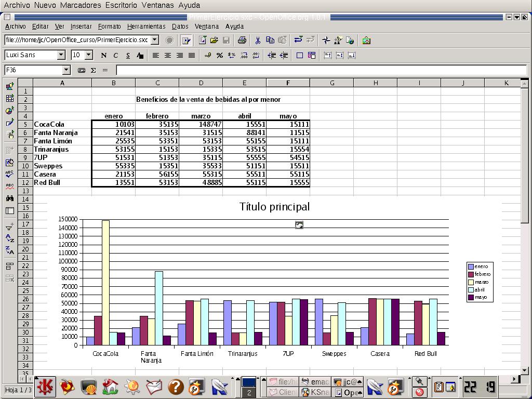Screen dimensions: 532x399
Task: Expand the Luxi Sans font dropdown
Action: pos(61,55)
